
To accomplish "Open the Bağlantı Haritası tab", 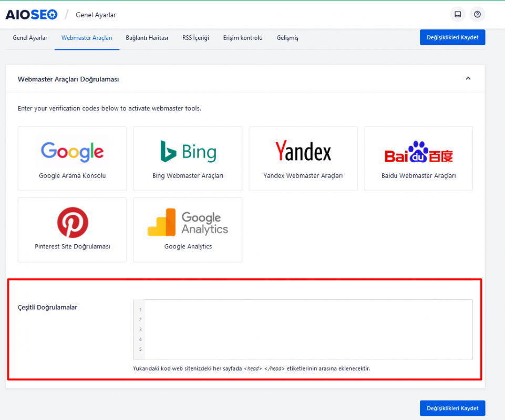I will pyautogui.click(x=147, y=38).
